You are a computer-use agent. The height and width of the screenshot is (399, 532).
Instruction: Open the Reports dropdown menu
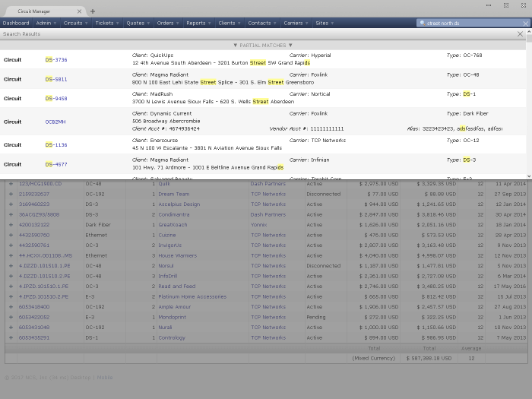click(x=198, y=23)
